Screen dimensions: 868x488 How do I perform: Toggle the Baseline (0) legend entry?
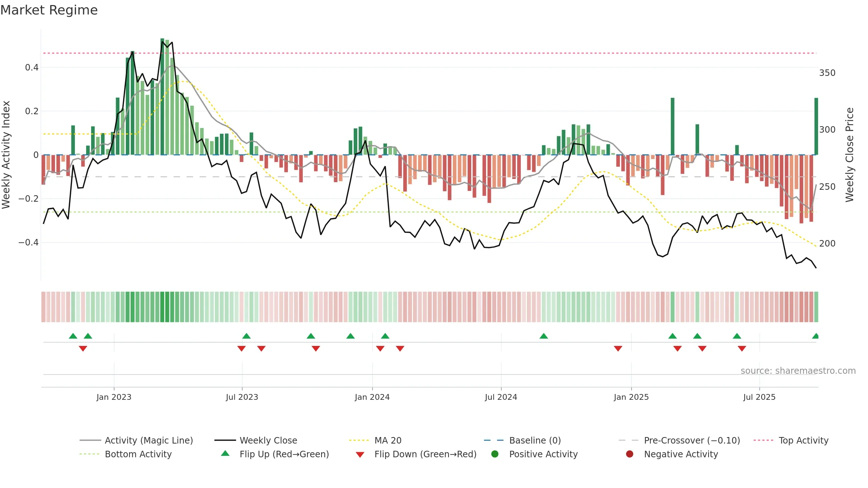pyautogui.click(x=522, y=440)
